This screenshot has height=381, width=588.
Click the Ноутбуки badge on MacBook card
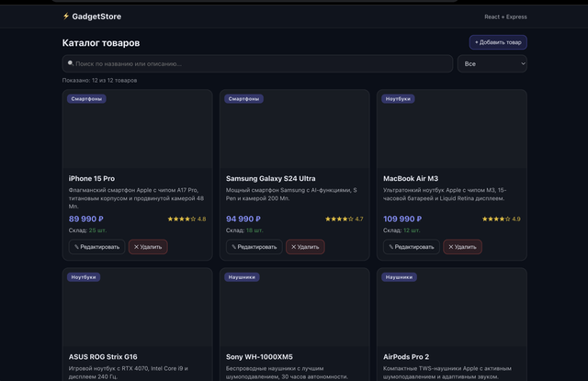click(x=398, y=99)
